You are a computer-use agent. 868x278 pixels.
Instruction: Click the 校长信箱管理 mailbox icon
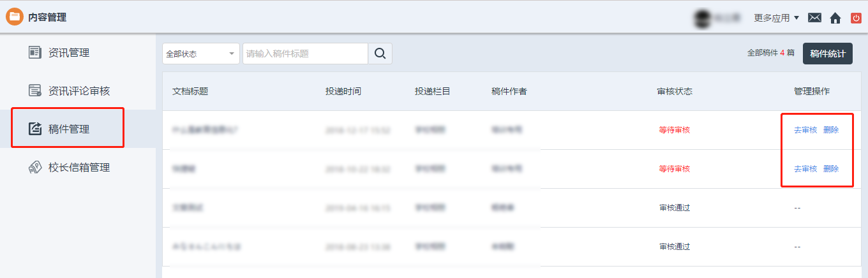point(35,167)
